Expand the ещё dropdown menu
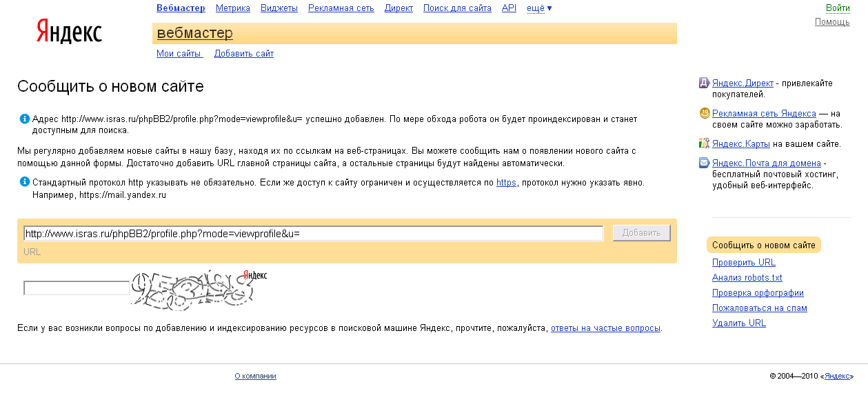Image resolution: width=868 pixels, height=402 pixels. (x=539, y=8)
